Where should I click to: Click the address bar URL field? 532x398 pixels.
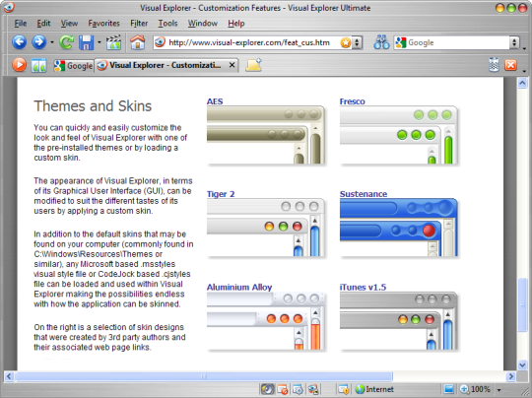point(249,42)
